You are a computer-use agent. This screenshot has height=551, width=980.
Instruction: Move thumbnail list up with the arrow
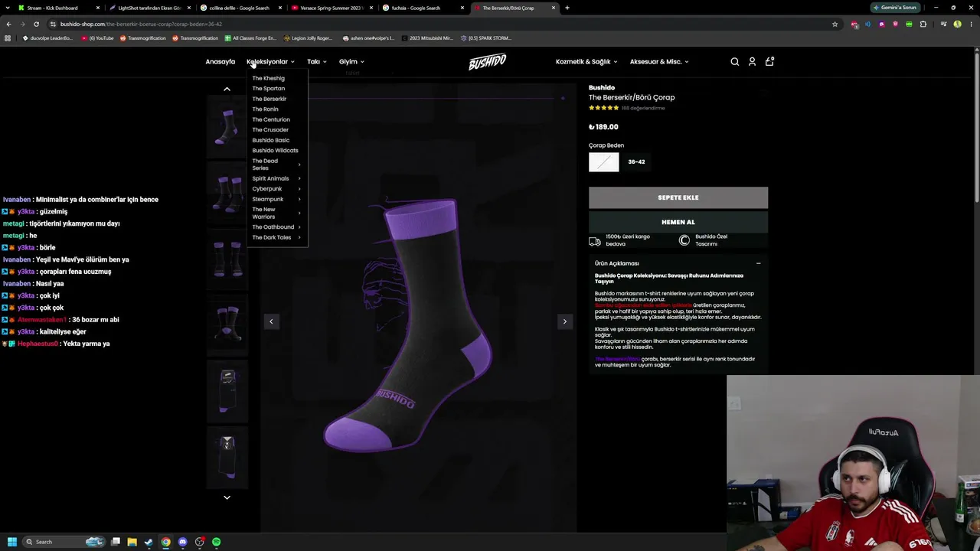[227, 89]
